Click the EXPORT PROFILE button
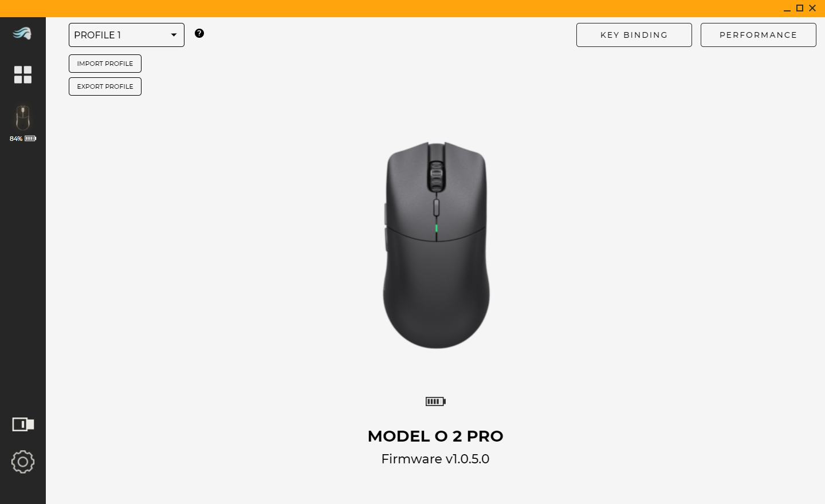 [x=105, y=86]
